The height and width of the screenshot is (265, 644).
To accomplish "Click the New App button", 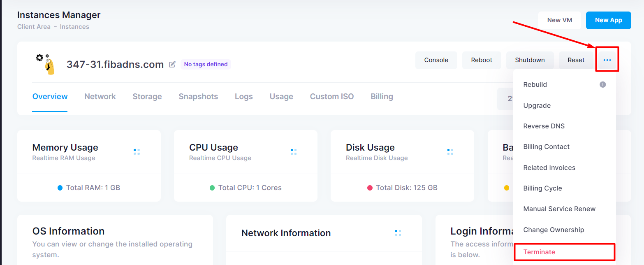I will tap(609, 20).
